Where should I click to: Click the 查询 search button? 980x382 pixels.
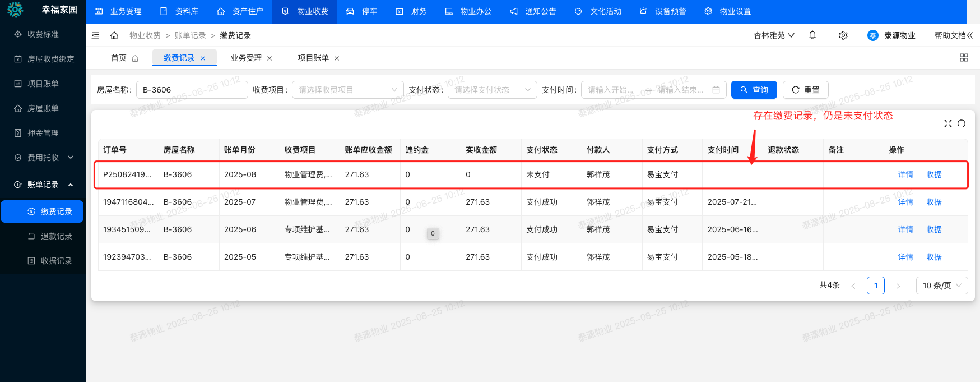coord(754,90)
